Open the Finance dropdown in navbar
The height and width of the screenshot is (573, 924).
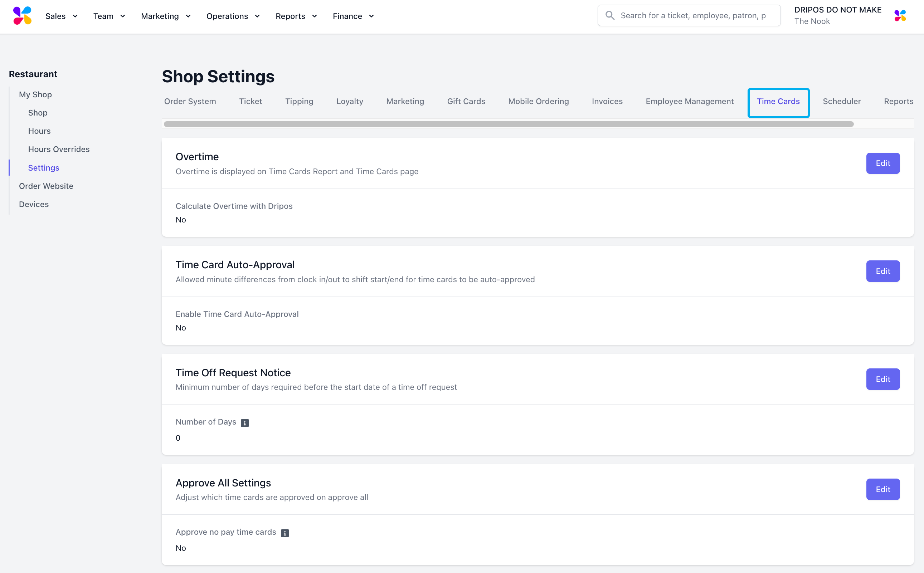[x=353, y=16]
